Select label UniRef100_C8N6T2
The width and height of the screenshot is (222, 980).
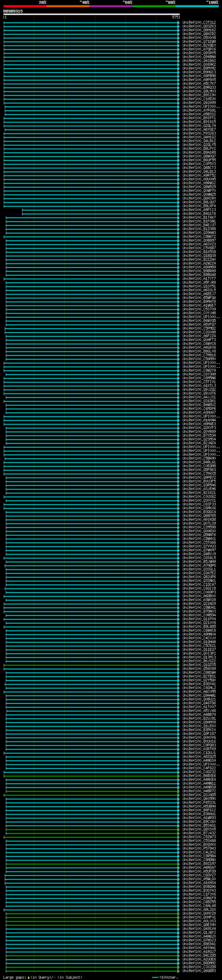(199, 237)
